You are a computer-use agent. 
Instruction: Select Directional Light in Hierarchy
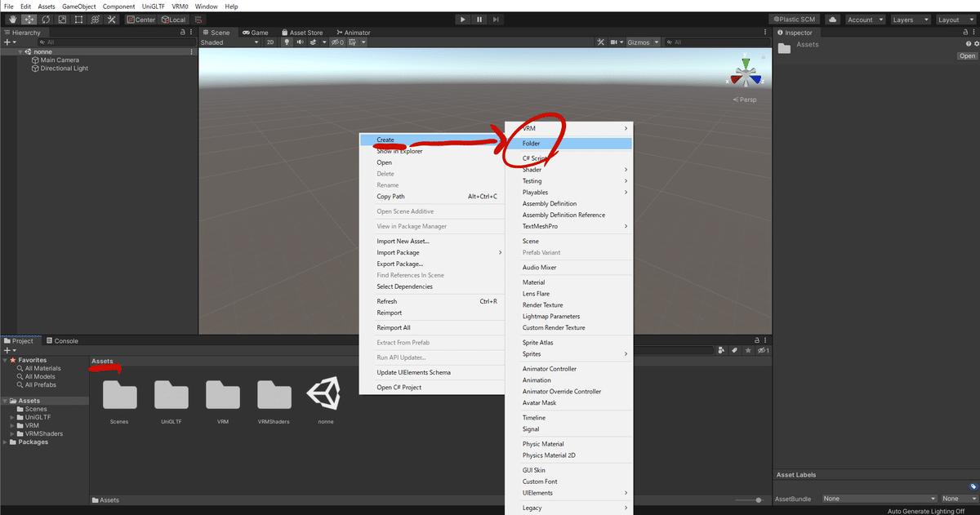pos(60,69)
